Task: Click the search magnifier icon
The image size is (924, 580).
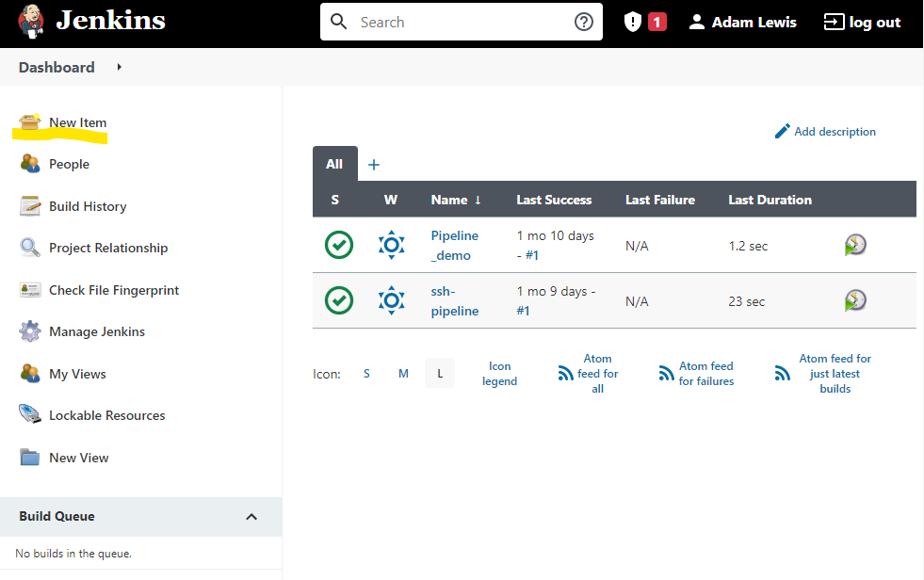Action: (x=339, y=22)
